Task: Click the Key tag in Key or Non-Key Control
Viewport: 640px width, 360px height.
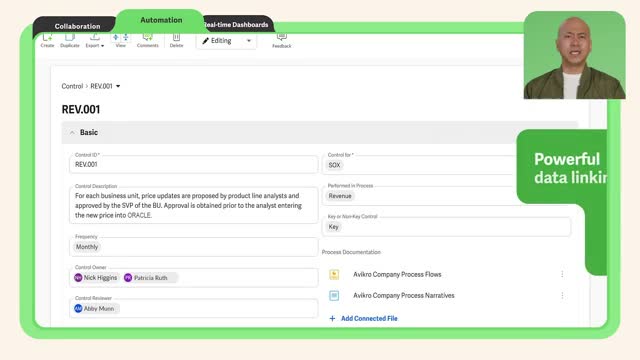Action: click(x=333, y=227)
